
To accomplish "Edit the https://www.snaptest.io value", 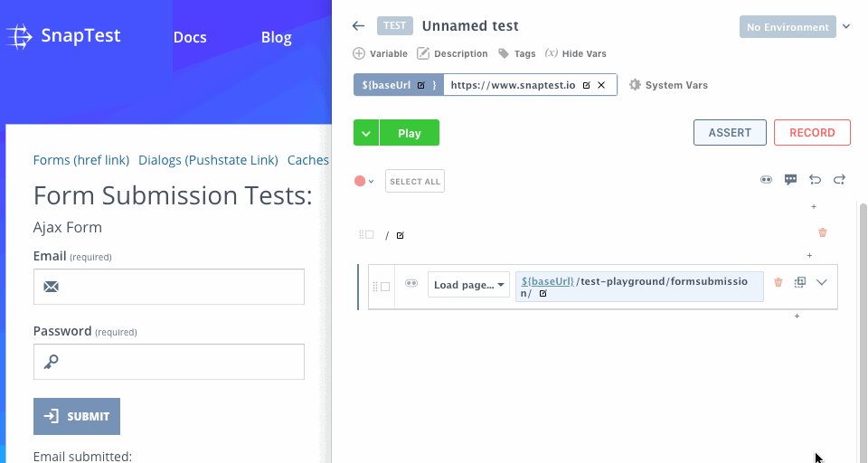I will click(x=586, y=85).
